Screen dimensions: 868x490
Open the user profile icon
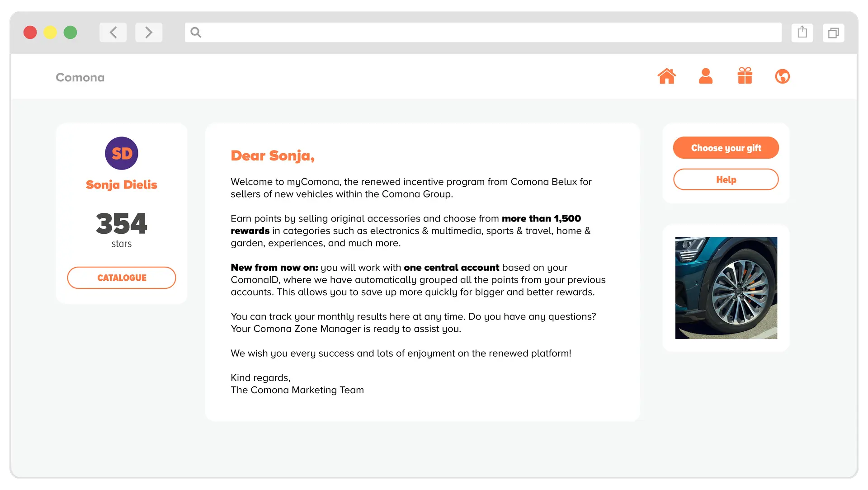pyautogui.click(x=705, y=76)
